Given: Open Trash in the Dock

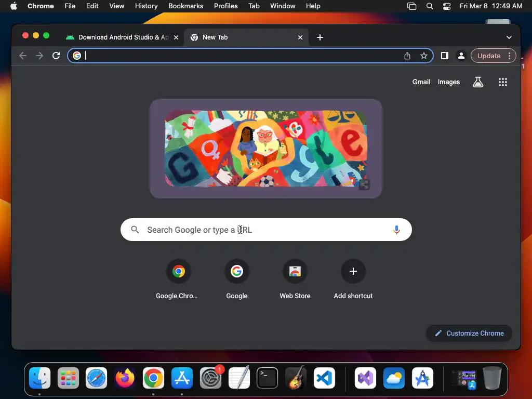Looking at the screenshot, I should (x=492, y=378).
